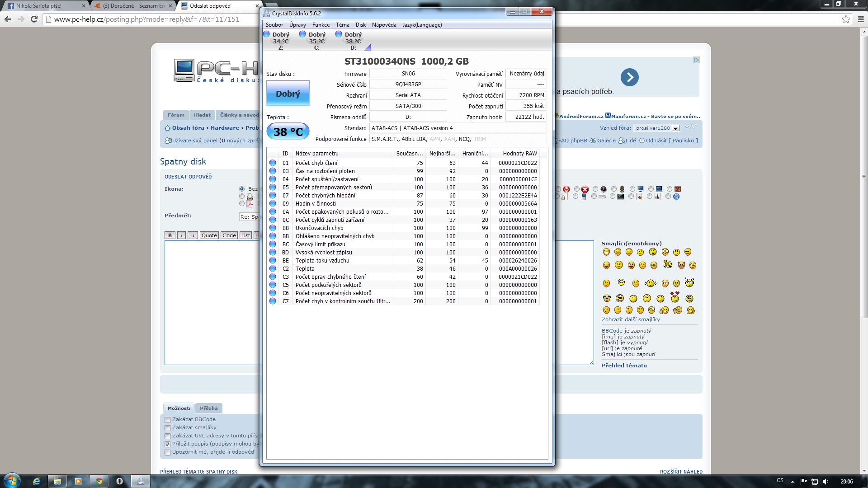The width and height of the screenshot is (868, 488).
Task: Click blue status orb for attribute 01 row
Action: click(x=273, y=163)
